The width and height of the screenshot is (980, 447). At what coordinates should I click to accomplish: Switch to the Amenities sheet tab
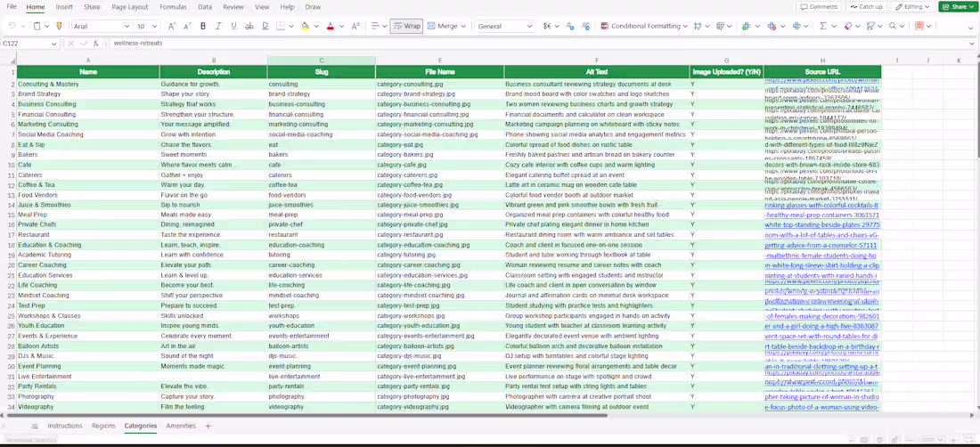[x=181, y=426]
